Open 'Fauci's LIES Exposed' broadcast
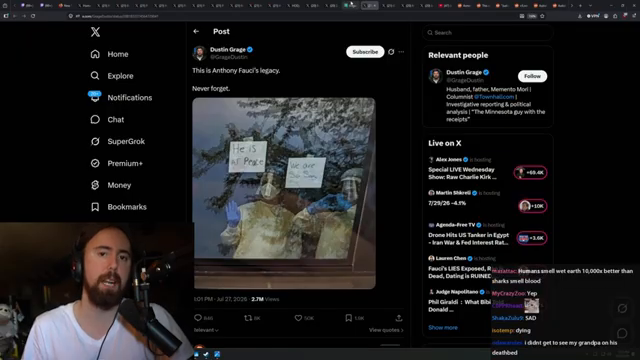Image resolution: width=640 pixels, height=360 pixels. [460, 272]
